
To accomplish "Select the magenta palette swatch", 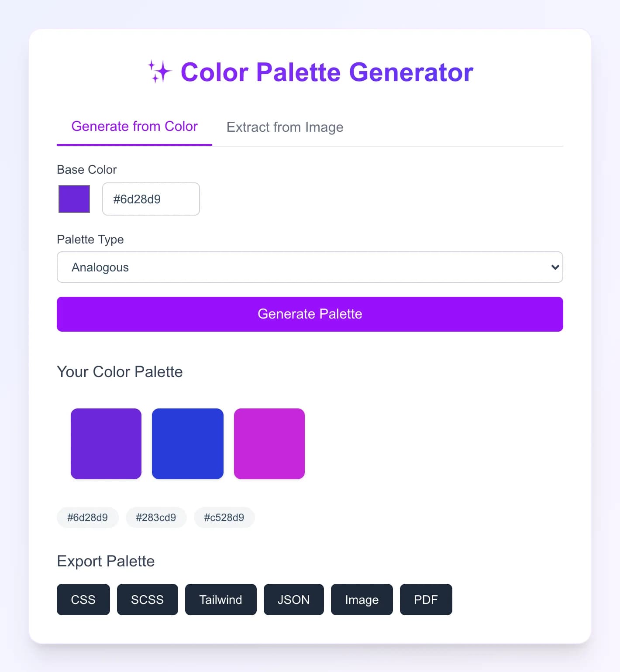I will tap(269, 444).
